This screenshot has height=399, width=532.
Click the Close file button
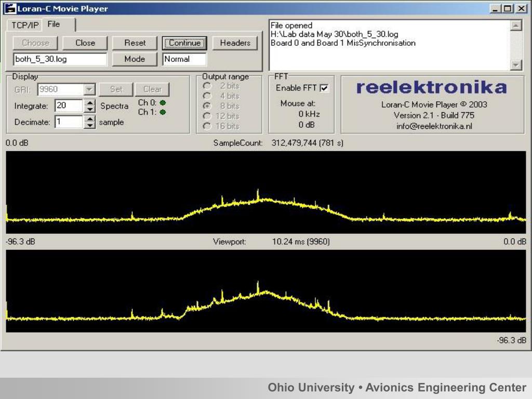tap(85, 43)
